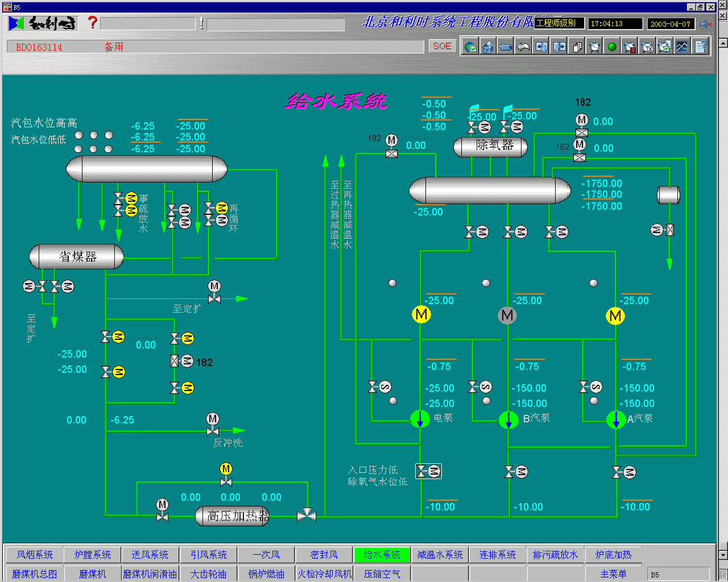The height and width of the screenshot is (582, 728).
Task: Open 压缩空气 page
Action: pos(382,574)
